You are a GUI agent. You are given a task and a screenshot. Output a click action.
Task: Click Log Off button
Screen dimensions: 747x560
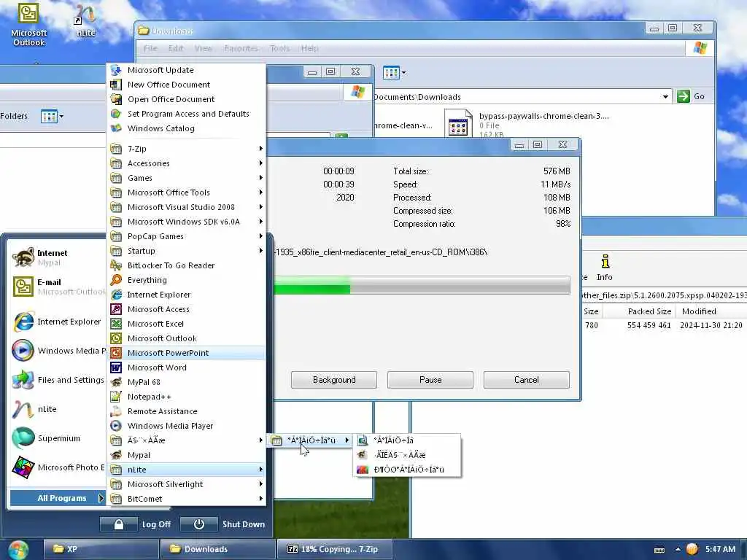pyautogui.click(x=136, y=524)
